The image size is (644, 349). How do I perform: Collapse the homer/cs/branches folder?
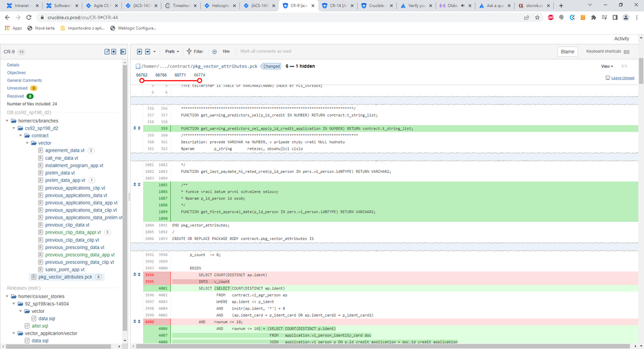pyautogui.click(x=7, y=121)
